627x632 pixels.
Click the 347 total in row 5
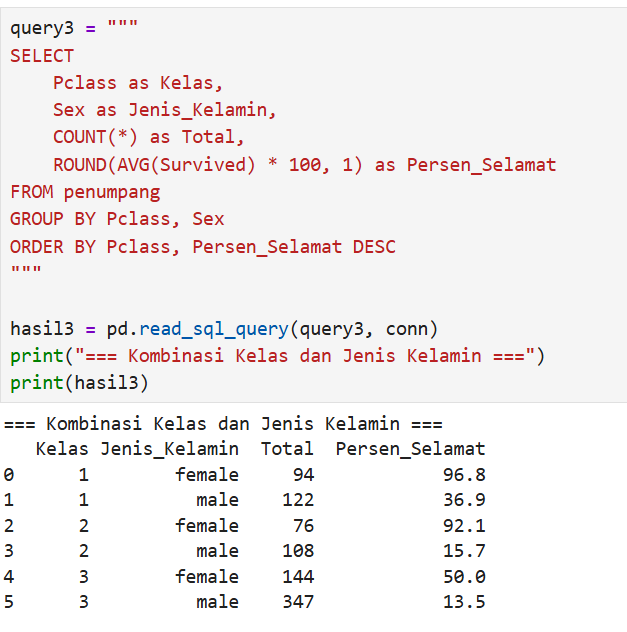[298, 602]
